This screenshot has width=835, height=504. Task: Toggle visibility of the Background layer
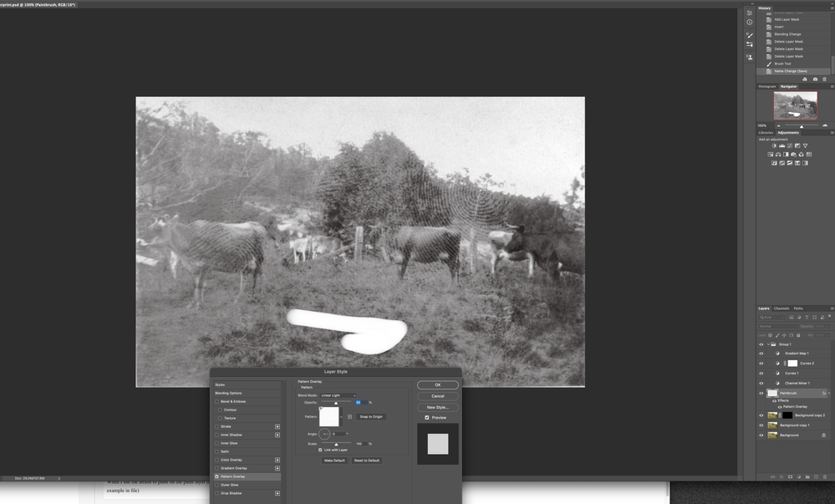click(x=761, y=435)
